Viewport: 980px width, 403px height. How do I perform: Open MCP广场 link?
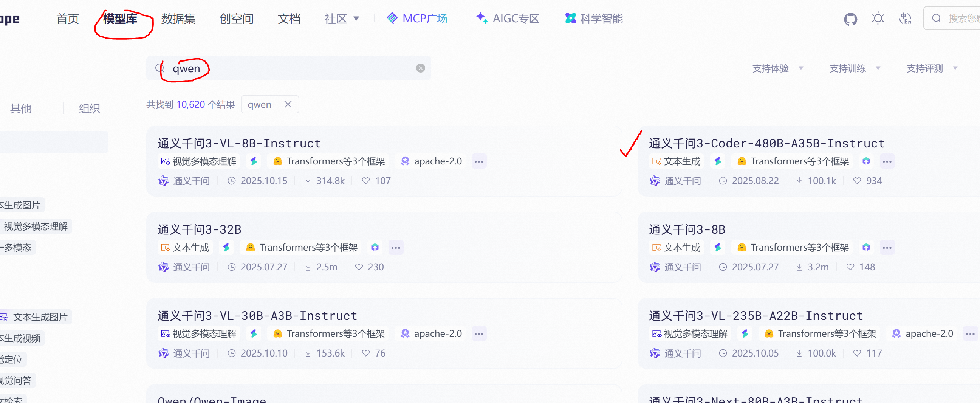417,19
